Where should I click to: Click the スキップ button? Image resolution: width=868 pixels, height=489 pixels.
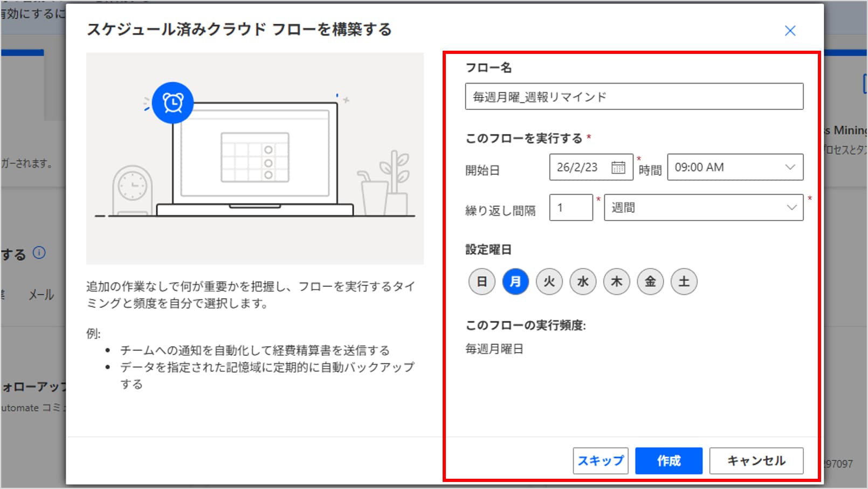pyautogui.click(x=600, y=461)
